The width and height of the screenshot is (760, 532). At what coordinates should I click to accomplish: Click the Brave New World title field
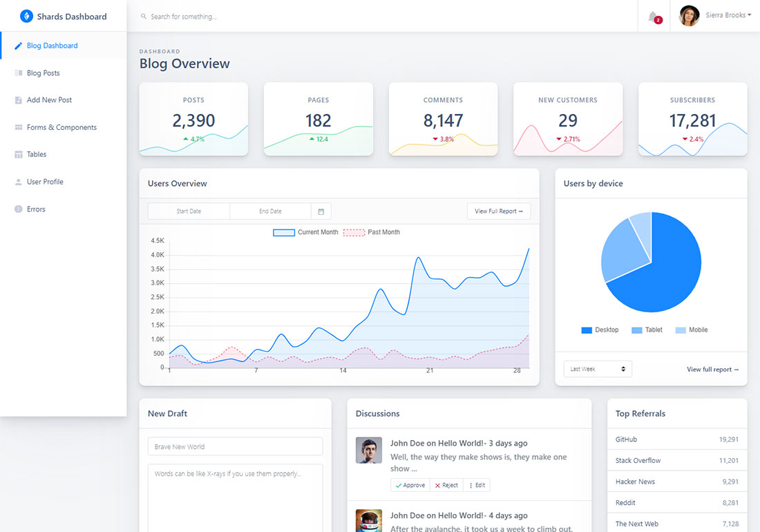(235, 447)
